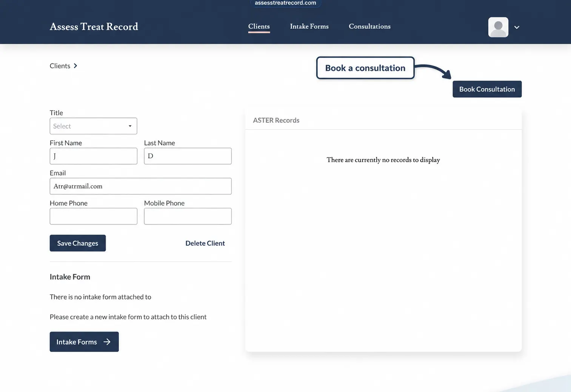Viewport: 571px width, 392px height.
Task: Click the 'Intake Form' section heading
Action: pyautogui.click(x=70, y=277)
